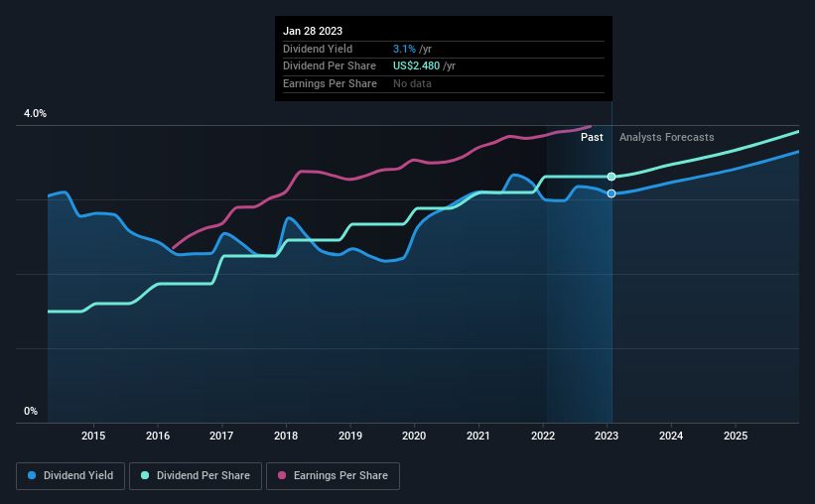Image resolution: width=815 pixels, height=504 pixels.
Task: Click the Earnings Per Share tooltip row label
Action: click(330, 83)
